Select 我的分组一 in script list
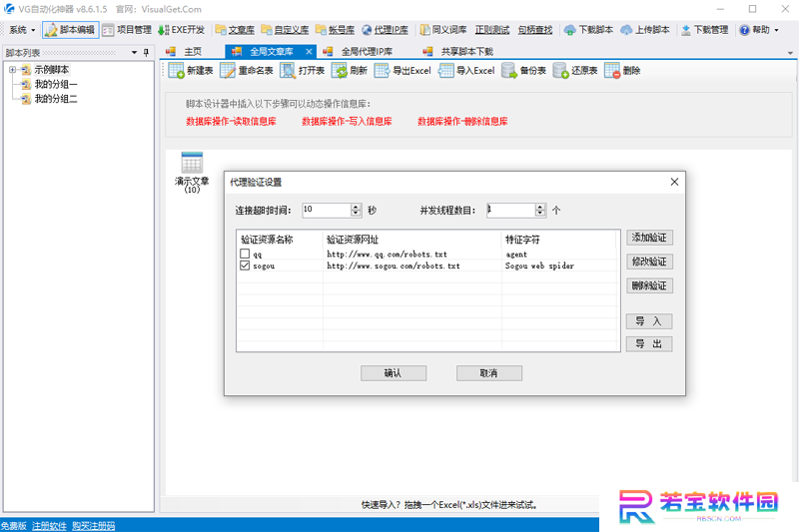This screenshot has width=799, height=532. tap(56, 84)
